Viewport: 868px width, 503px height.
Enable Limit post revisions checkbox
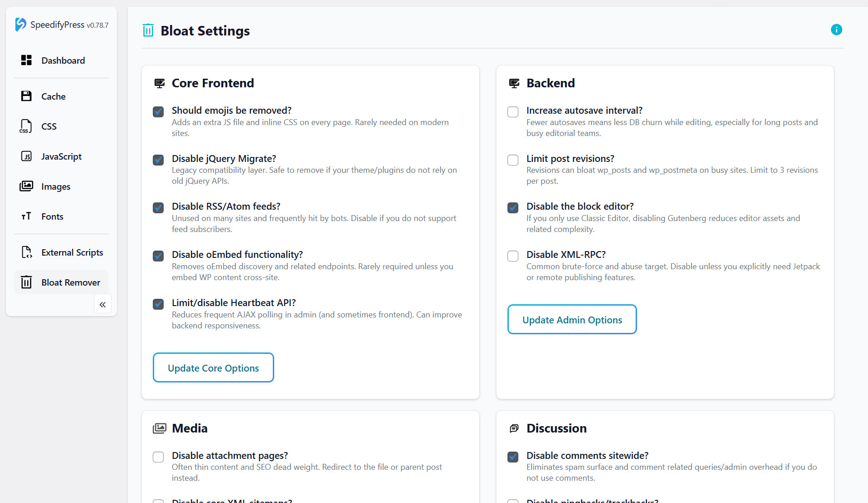point(513,160)
